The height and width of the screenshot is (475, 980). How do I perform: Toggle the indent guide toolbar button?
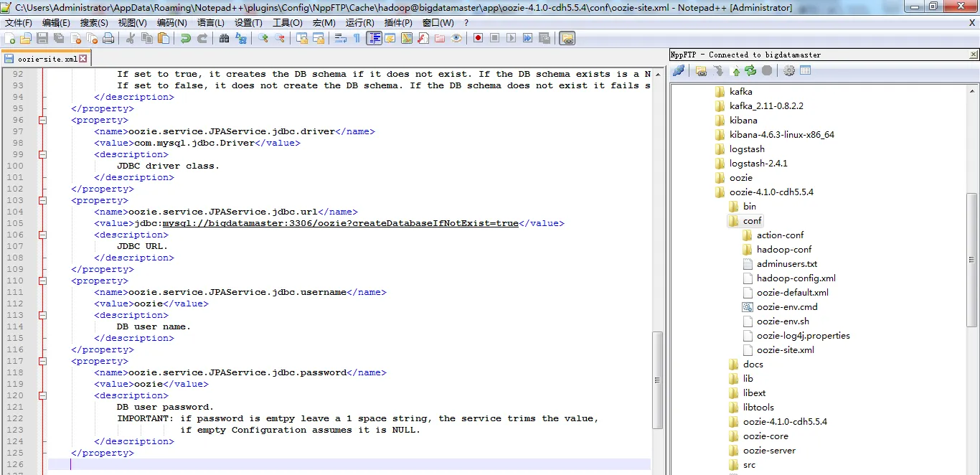pos(374,38)
